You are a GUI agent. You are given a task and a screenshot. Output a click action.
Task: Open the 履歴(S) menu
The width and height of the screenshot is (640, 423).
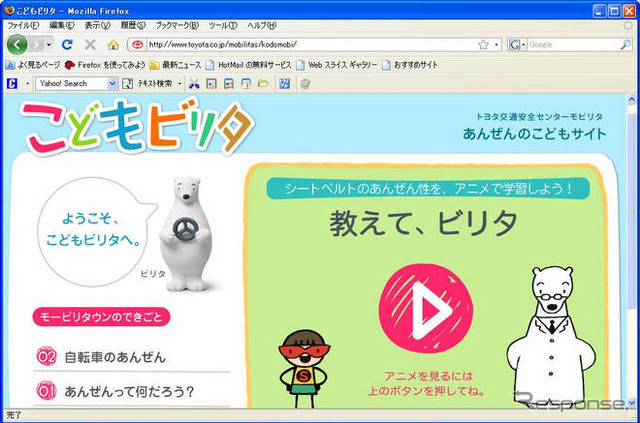[133, 25]
